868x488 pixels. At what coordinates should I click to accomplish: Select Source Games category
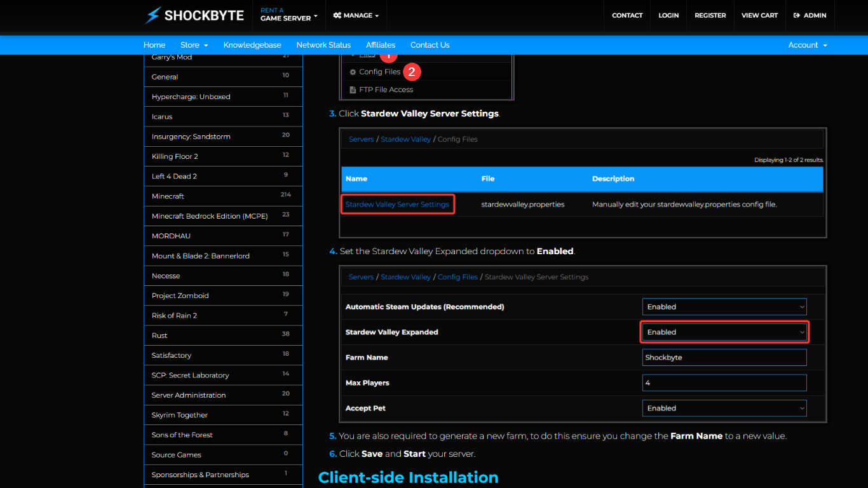pos(223,455)
